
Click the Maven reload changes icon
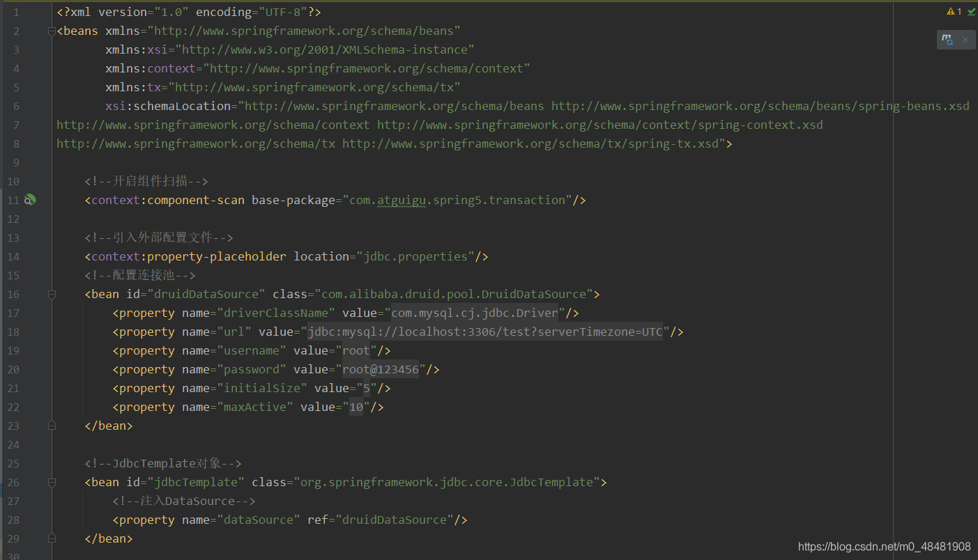pos(947,40)
